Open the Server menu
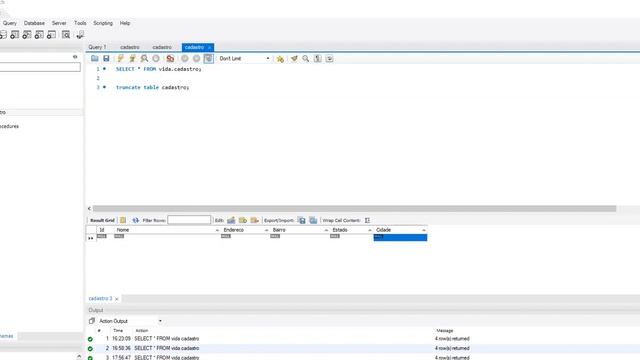The width and height of the screenshot is (640, 360). [x=59, y=23]
